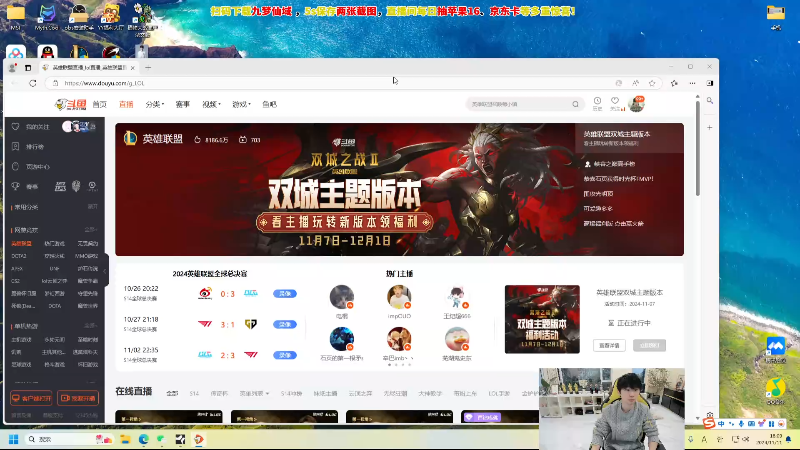Click the Douyu logo in header
The width and height of the screenshot is (800, 450).
click(70, 104)
